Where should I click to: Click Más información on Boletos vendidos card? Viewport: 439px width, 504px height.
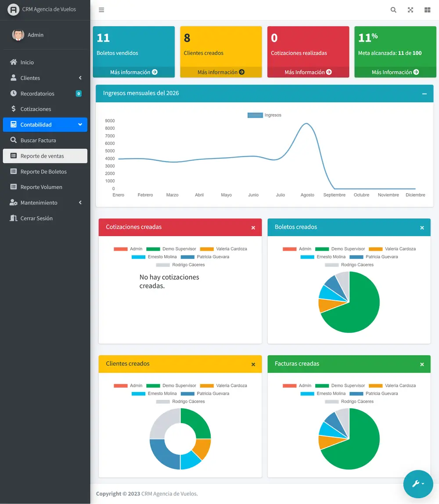click(134, 72)
